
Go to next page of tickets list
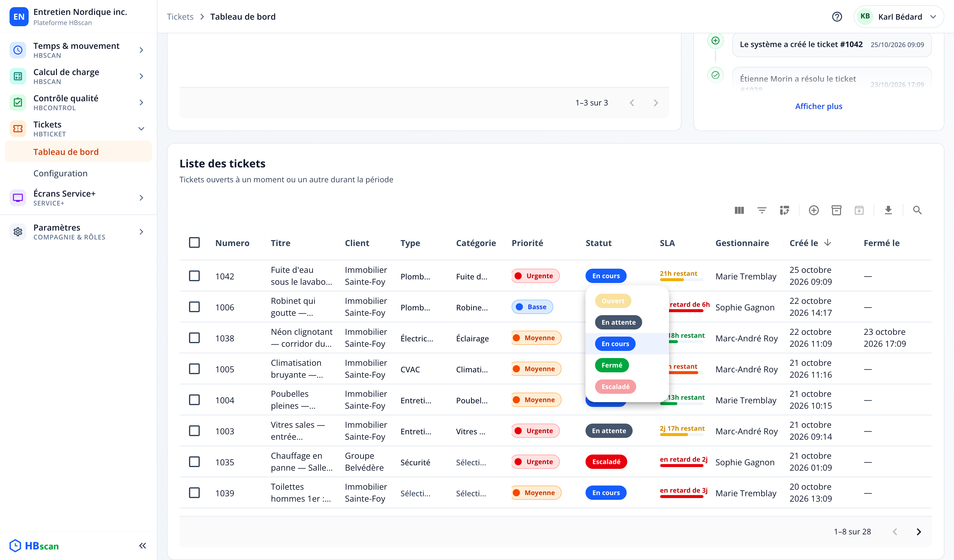(919, 532)
